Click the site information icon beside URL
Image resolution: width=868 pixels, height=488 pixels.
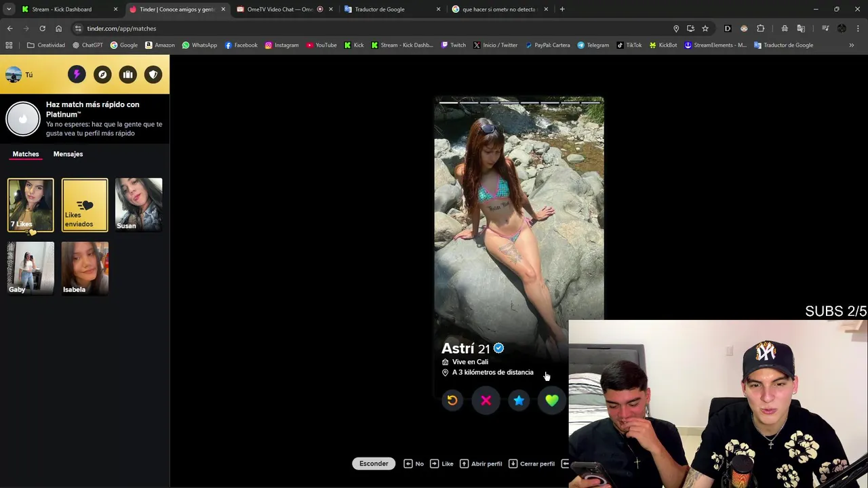click(x=78, y=28)
